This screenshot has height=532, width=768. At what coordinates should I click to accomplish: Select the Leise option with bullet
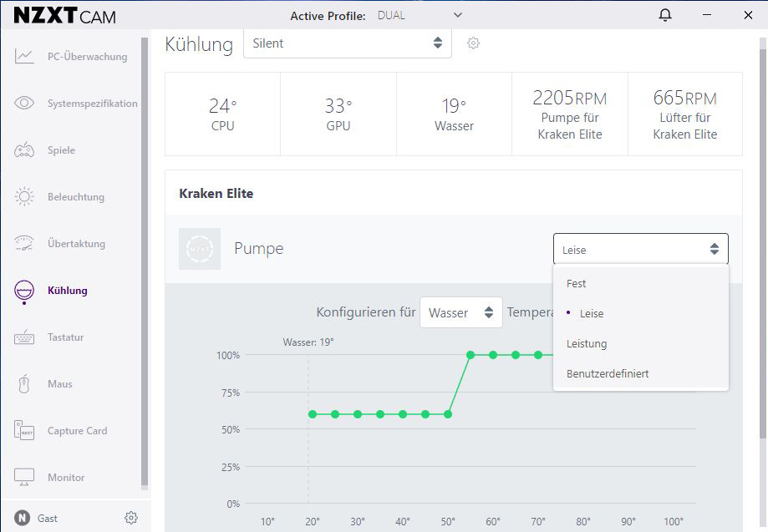pyautogui.click(x=591, y=314)
